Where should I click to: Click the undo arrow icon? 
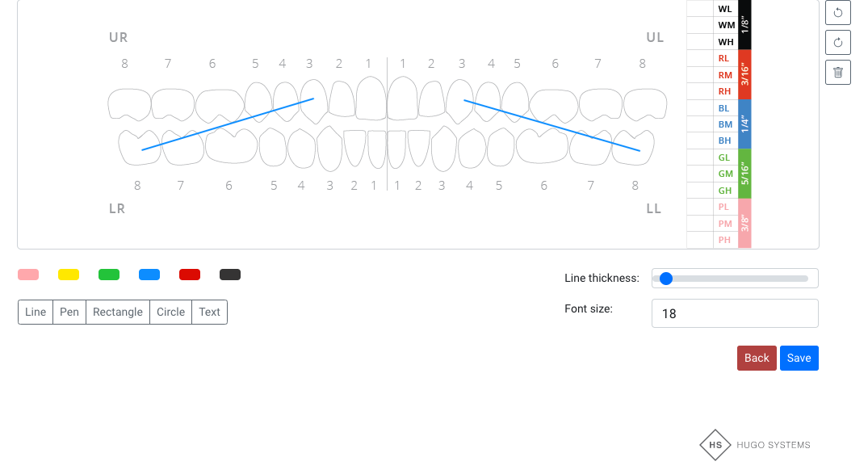pos(837,12)
